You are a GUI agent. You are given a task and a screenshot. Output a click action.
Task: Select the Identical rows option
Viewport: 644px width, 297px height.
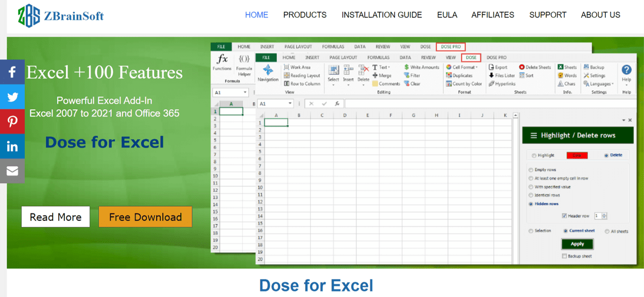[531, 195]
